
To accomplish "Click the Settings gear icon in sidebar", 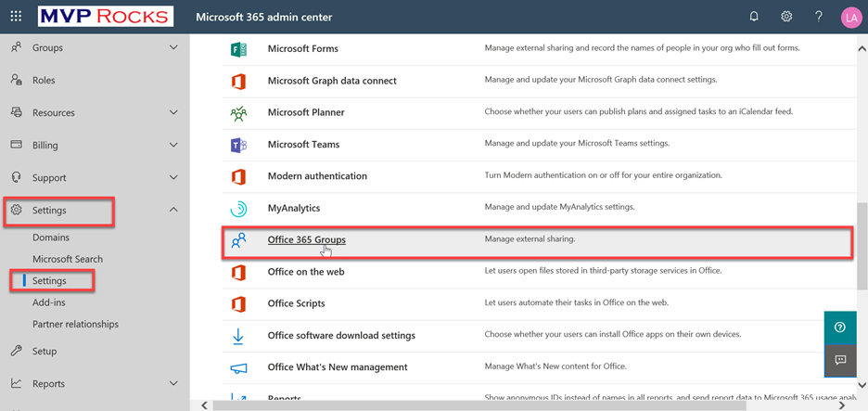I will tap(17, 210).
